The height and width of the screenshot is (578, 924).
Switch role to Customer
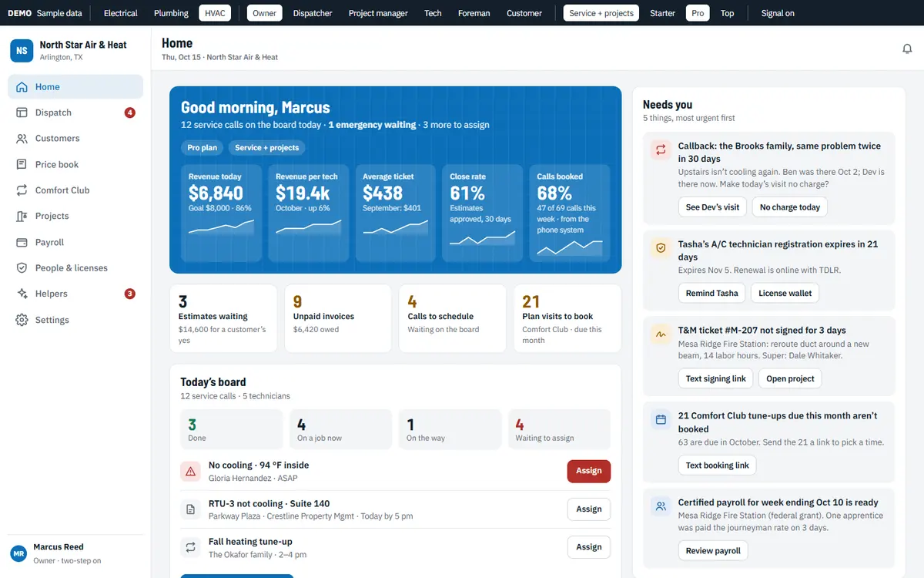(524, 13)
